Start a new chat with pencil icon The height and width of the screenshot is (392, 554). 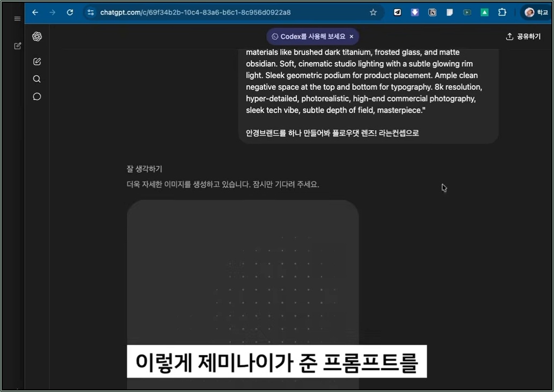37,62
